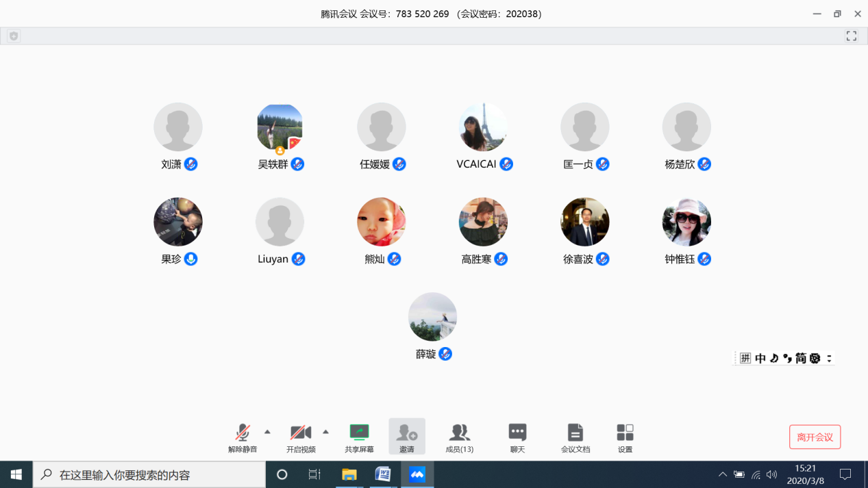
Task: Click the 离开会议 leave meeting button
Action: (815, 437)
